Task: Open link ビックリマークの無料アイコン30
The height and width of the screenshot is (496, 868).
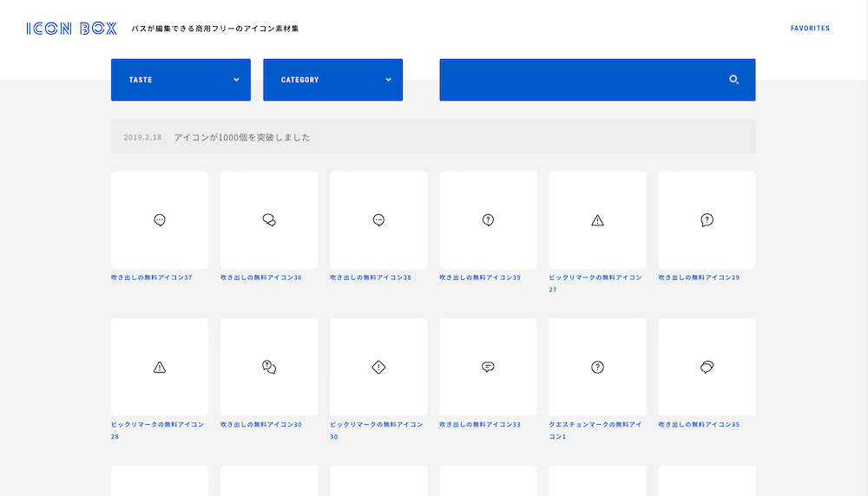Action: 377,430
